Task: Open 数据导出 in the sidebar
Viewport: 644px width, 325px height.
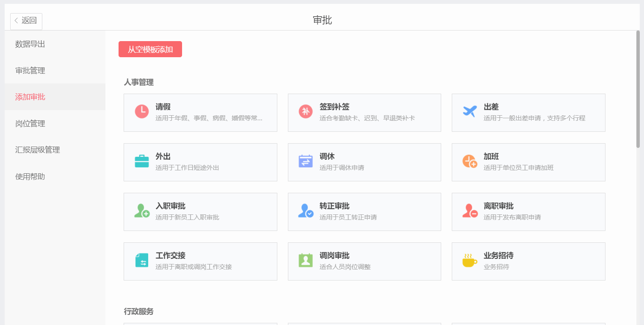Action: pyautogui.click(x=55, y=44)
